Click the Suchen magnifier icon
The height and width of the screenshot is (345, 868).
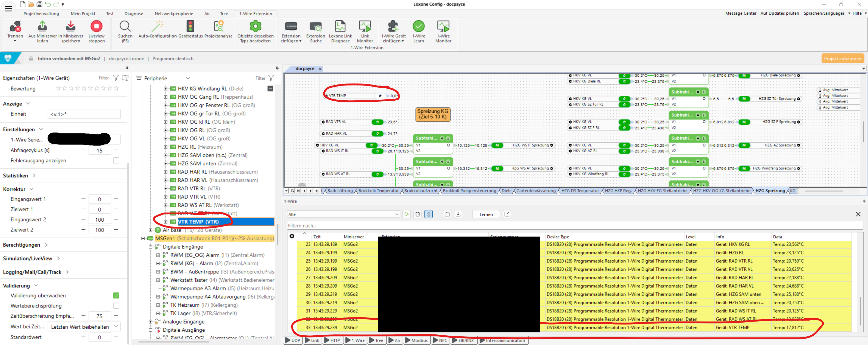pyautogui.click(x=125, y=26)
